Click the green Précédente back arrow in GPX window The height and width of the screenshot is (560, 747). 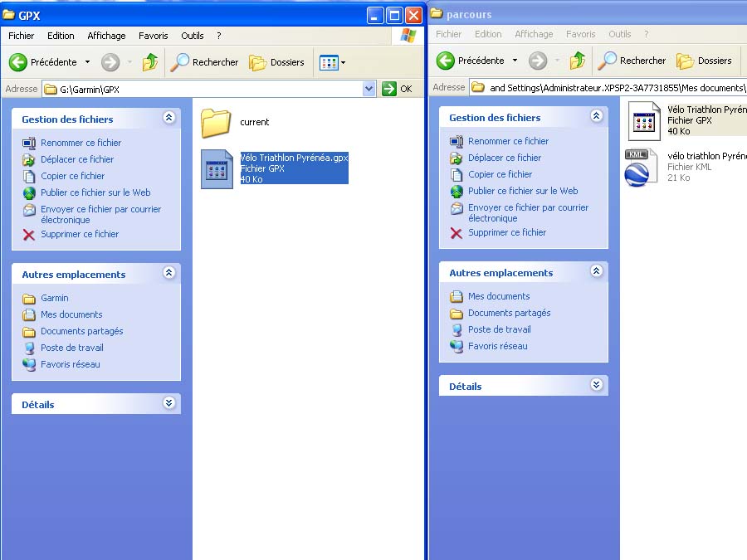click(18, 62)
